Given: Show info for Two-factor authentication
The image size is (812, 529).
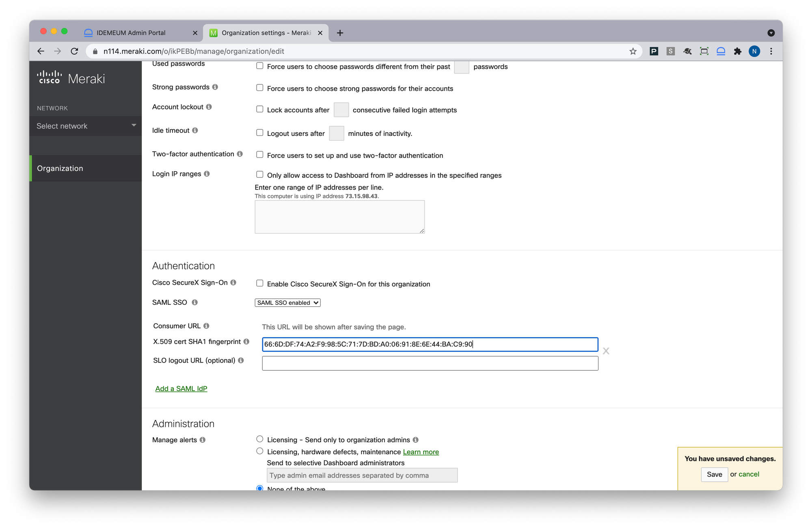Looking at the screenshot, I should [x=240, y=154].
